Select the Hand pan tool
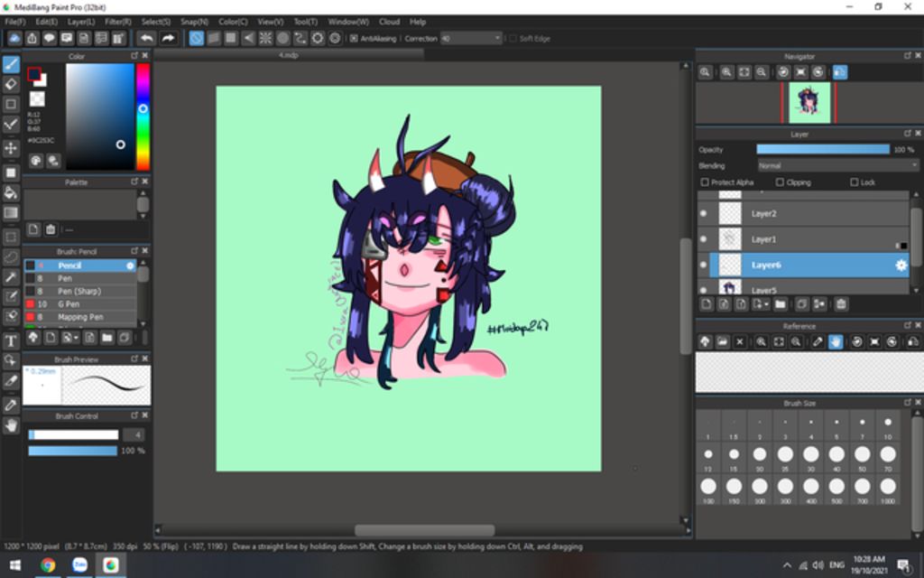 click(11, 425)
